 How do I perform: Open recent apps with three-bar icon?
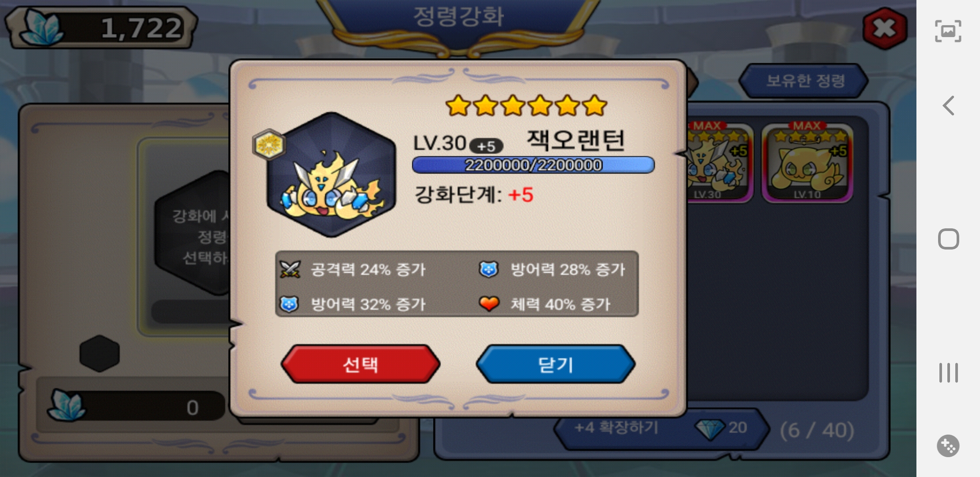948,373
